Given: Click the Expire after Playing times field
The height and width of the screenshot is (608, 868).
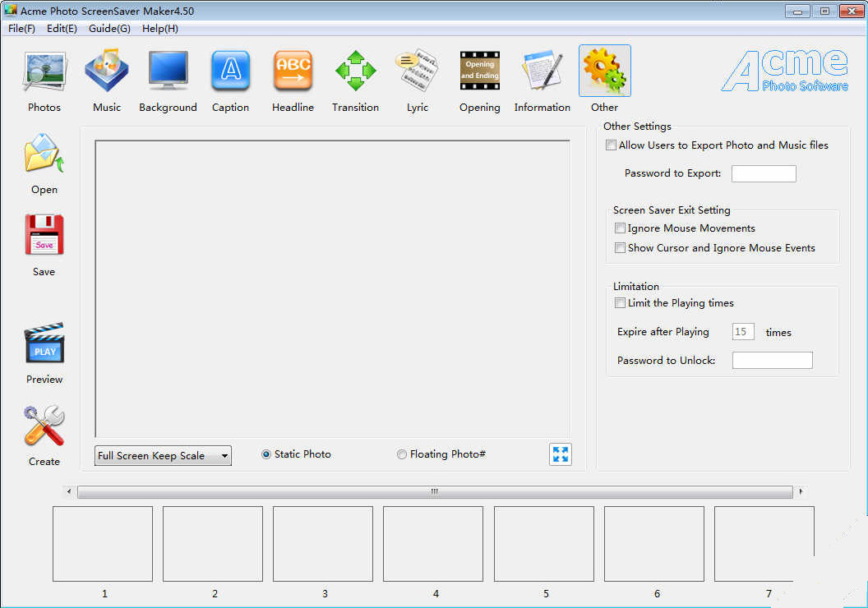Looking at the screenshot, I should pos(743,332).
